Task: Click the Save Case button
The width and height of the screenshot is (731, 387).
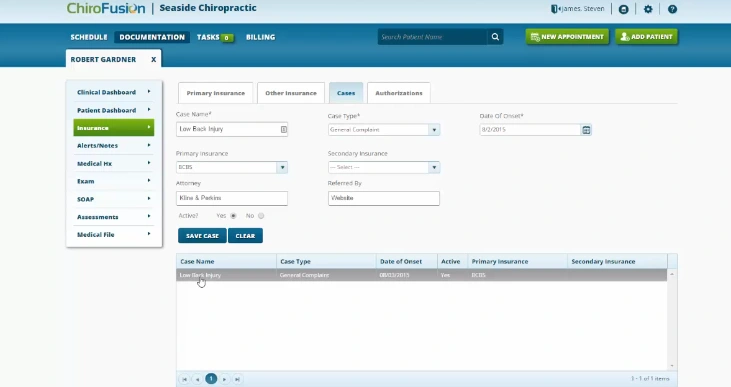Action: click(x=202, y=236)
